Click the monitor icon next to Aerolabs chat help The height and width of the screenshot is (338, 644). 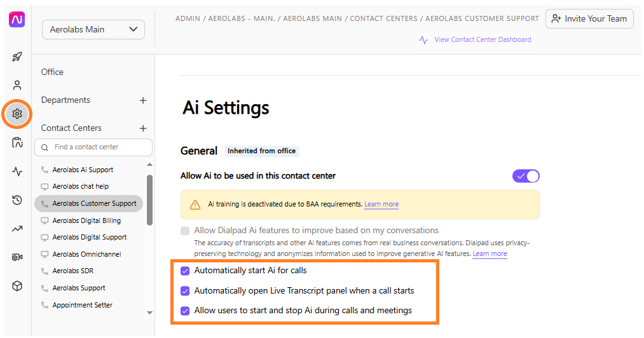point(45,186)
